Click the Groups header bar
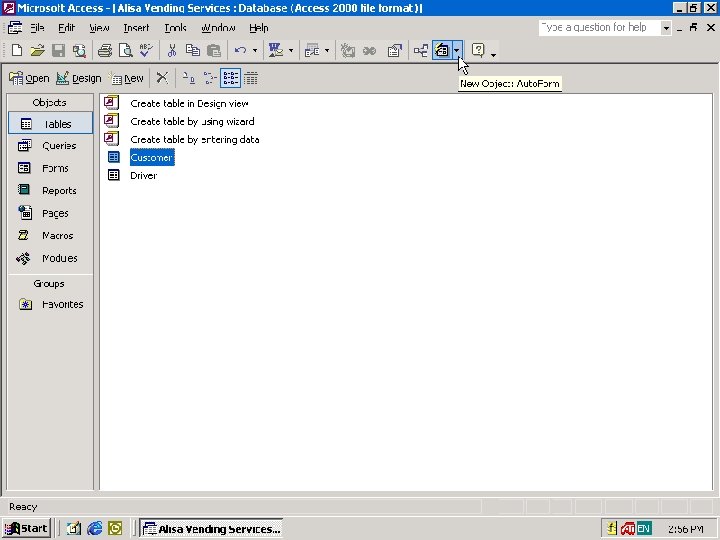 [50, 283]
